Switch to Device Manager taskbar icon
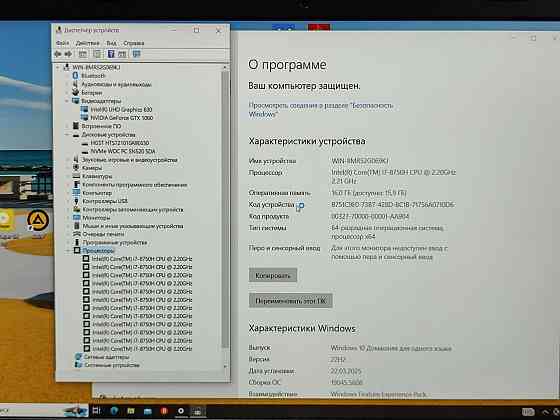 pos(198,411)
